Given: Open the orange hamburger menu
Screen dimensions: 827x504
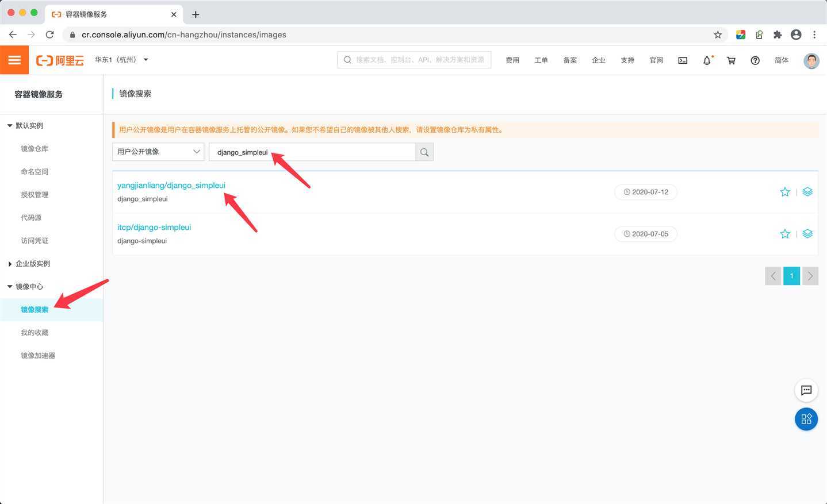Looking at the screenshot, I should click(x=14, y=60).
